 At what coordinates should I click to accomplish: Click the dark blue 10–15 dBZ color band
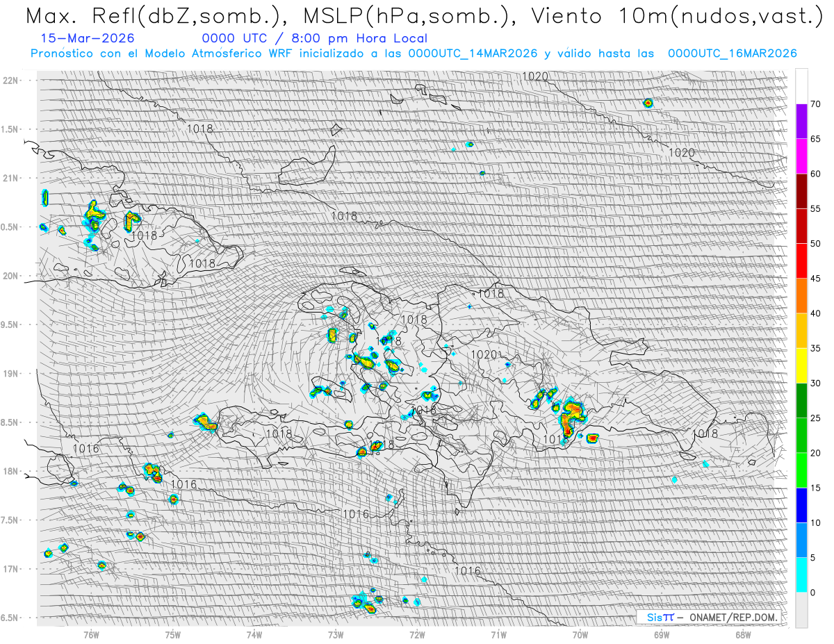pyautogui.click(x=801, y=505)
